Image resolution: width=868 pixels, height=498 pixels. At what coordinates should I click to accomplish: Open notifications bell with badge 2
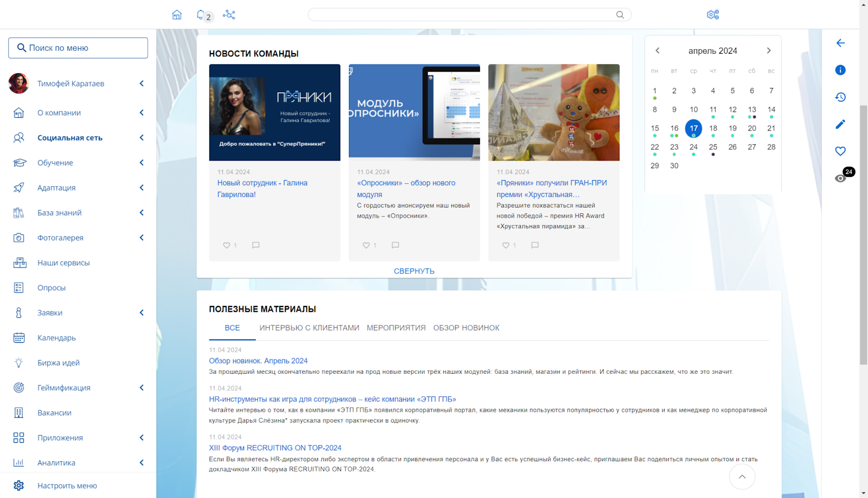click(201, 15)
